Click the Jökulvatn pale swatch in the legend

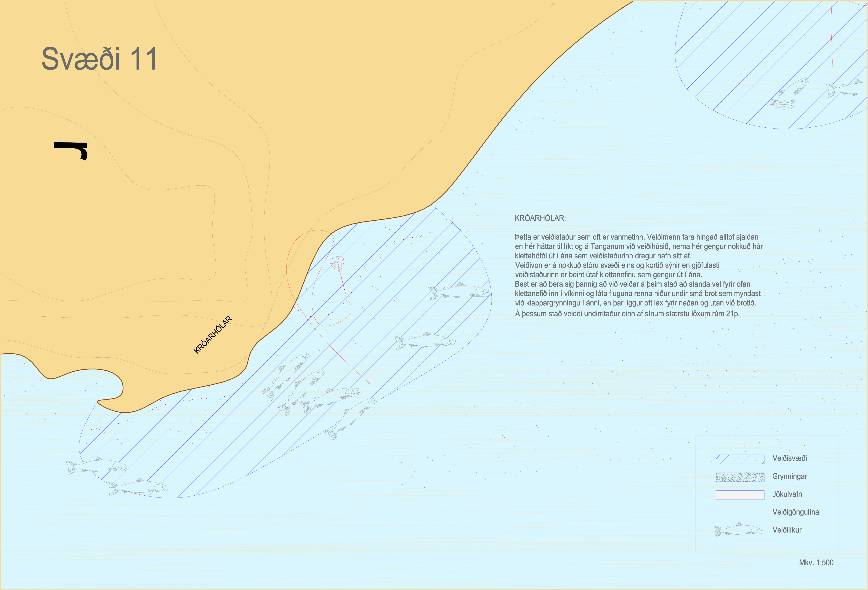coord(740,495)
